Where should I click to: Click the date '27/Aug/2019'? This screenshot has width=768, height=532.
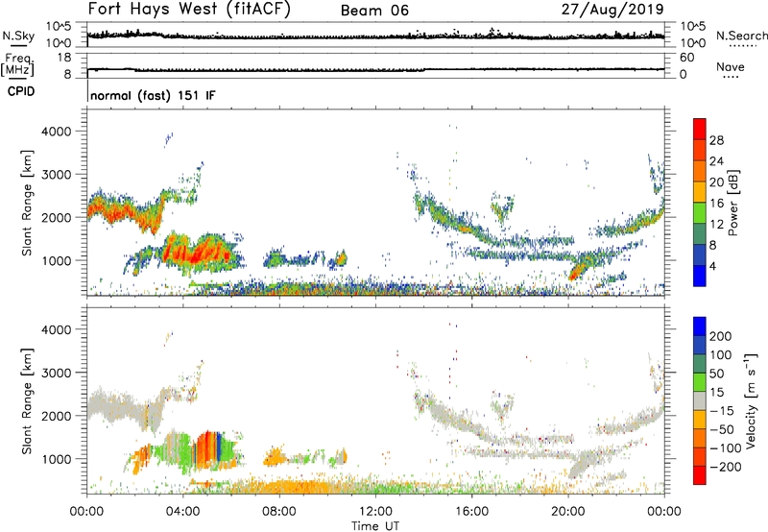coord(612,9)
